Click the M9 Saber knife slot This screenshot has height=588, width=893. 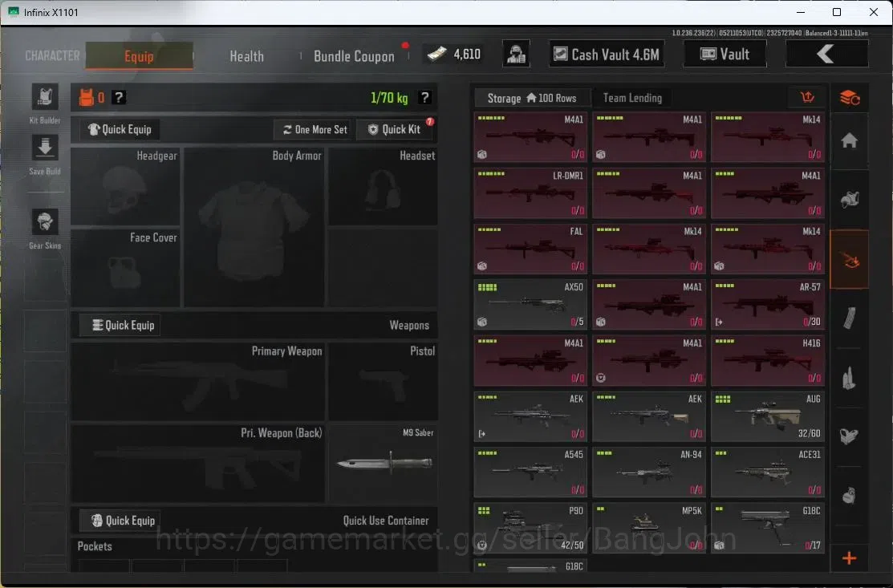click(x=384, y=464)
